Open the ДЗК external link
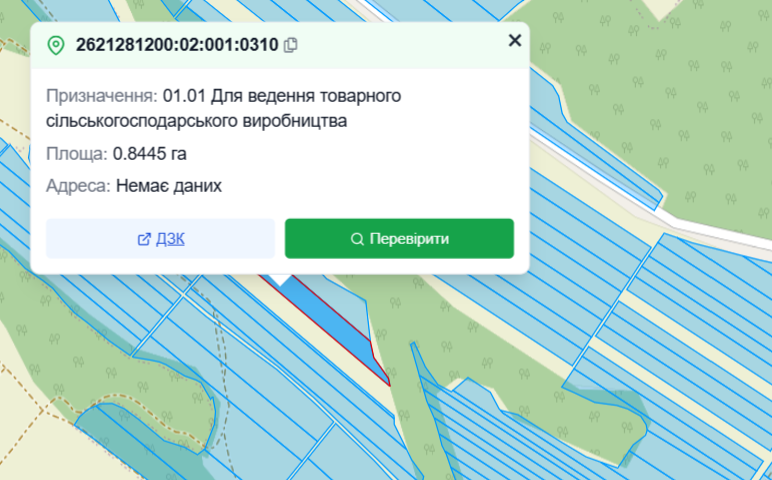Image resolution: width=772 pixels, height=480 pixels. pos(161,239)
